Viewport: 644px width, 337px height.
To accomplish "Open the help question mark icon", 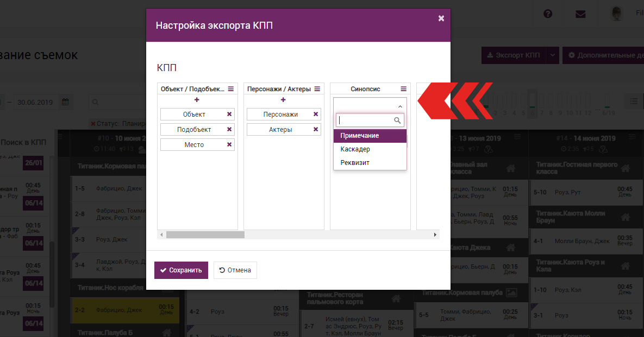I will pyautogui.click(x=548, y=14).
